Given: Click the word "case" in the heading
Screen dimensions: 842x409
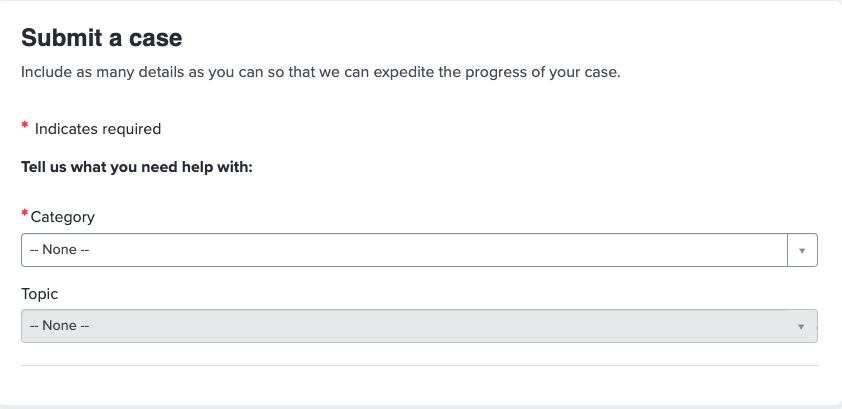Looking at the screenshot, I should pyautogui.click(x=158, y=39).
